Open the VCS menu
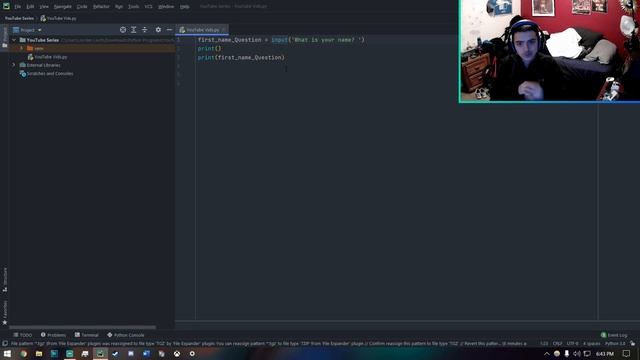 pyautogui.click(x=148, y=7)
